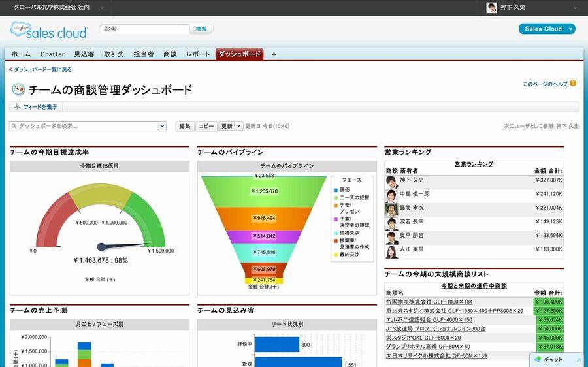The height and width of the screenshot is (367, 588).
Task: Click the dashboard gauge icon beside the title
Action: point(18,89)
